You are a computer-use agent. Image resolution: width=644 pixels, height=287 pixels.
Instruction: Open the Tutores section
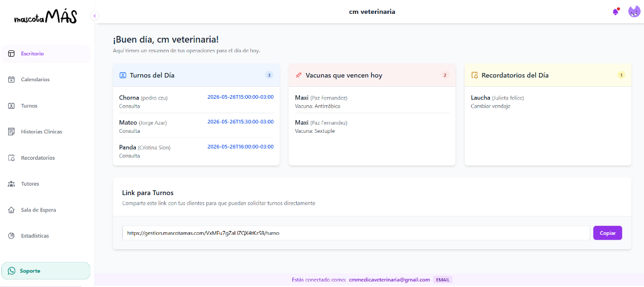[x=45, y=184]
